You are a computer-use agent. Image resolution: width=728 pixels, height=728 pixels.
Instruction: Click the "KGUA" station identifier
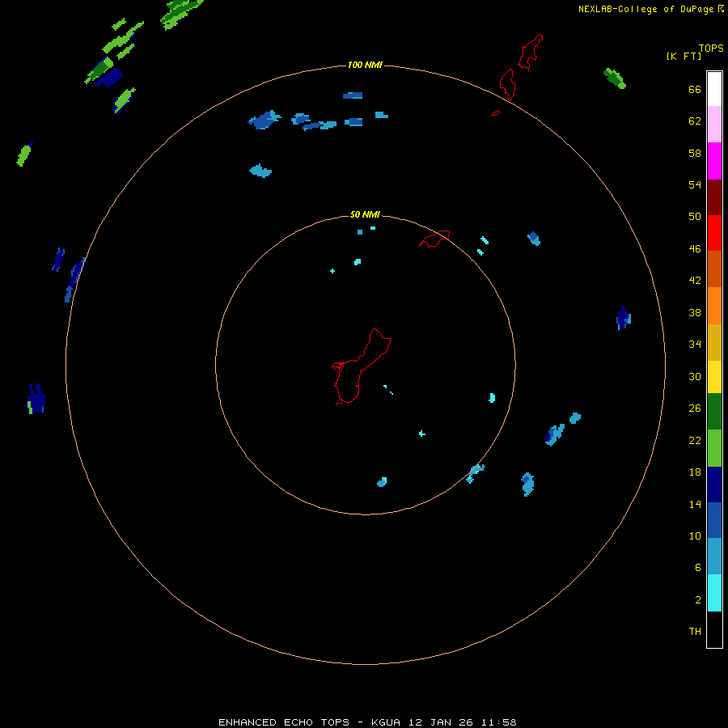[386, 722]
